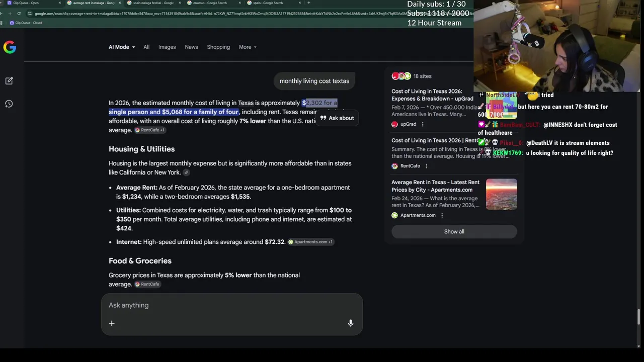
Task: Click the upGrad favicon icon
Action: click(394, 124)
